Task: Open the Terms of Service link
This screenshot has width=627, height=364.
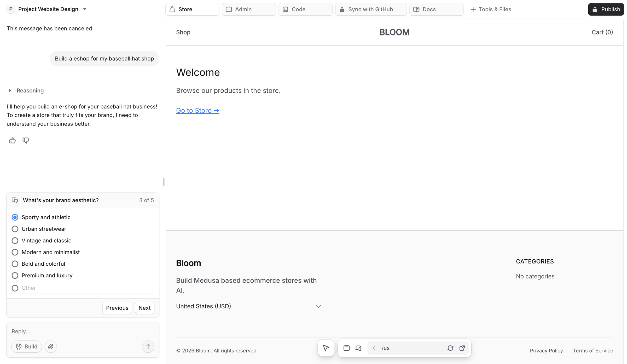Action: click(593, 350)
